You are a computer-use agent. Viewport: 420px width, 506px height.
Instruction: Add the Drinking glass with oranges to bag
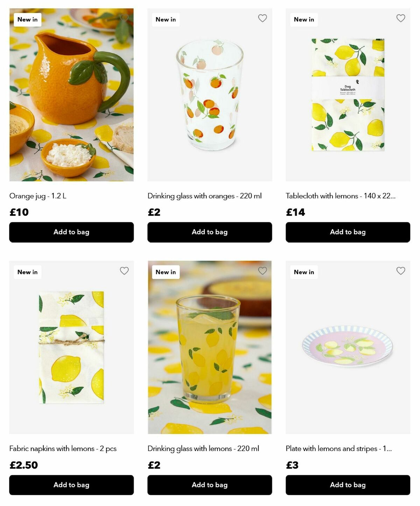tap(210, 232)
